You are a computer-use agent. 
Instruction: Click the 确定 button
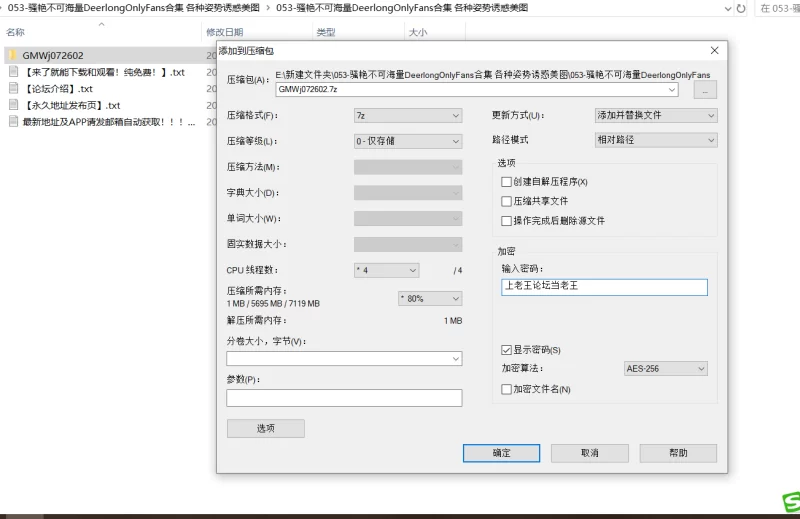[x=501, y=453]
